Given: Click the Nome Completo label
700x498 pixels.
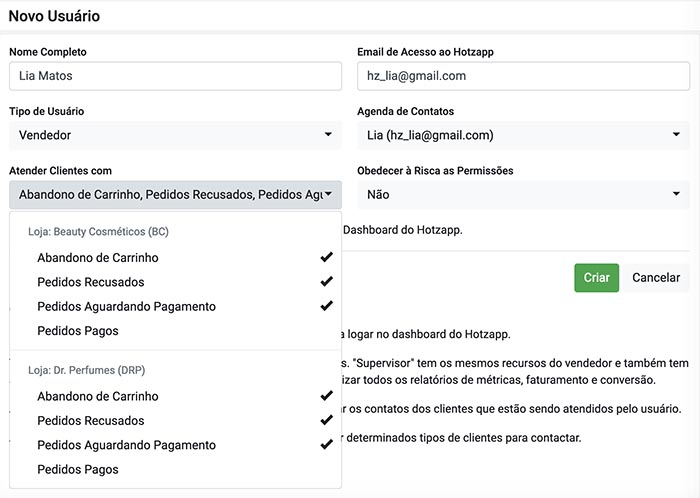Looking at the screenshot, I should coord(48,52).
